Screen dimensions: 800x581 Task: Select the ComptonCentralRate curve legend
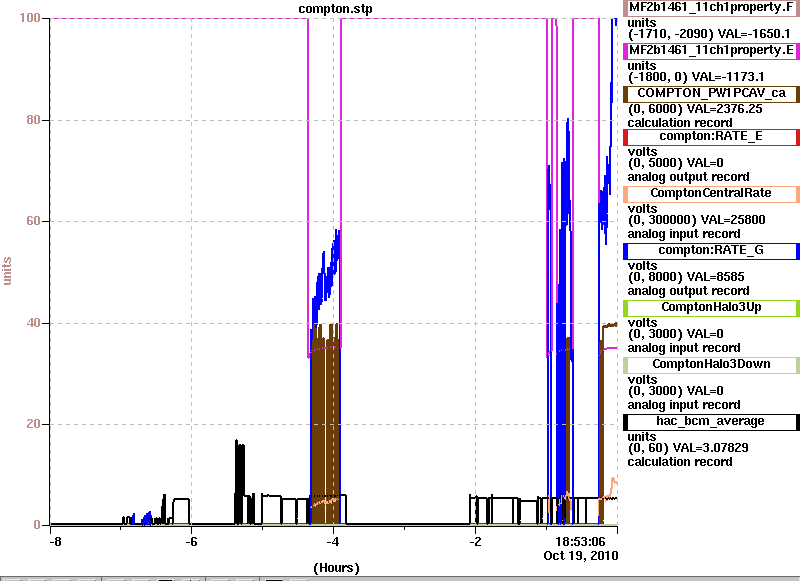711,193
